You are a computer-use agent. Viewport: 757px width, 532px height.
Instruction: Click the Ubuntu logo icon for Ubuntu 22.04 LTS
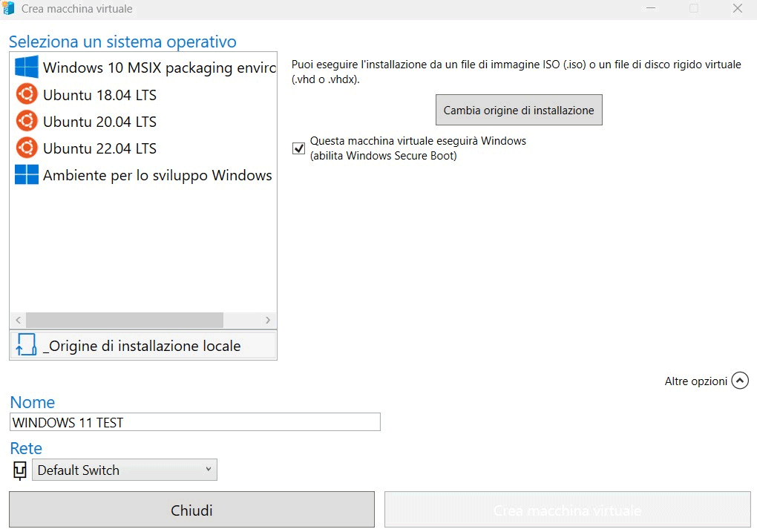(27, 148)
